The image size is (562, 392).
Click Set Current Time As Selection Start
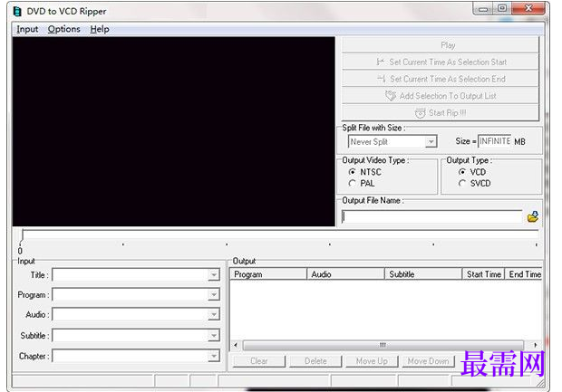coord(441,62)
